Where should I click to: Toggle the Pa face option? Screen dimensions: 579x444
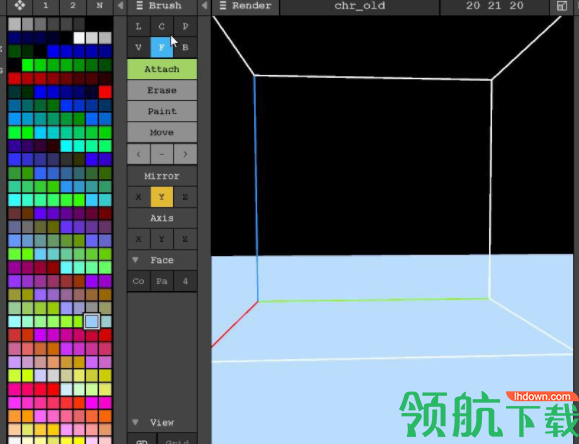click(162, 281)
